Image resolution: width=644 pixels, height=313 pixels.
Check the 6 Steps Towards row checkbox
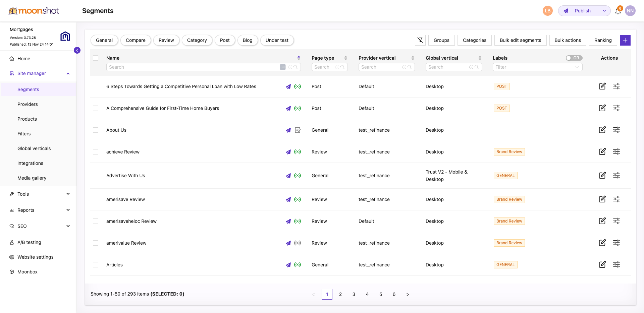(96, 86)
